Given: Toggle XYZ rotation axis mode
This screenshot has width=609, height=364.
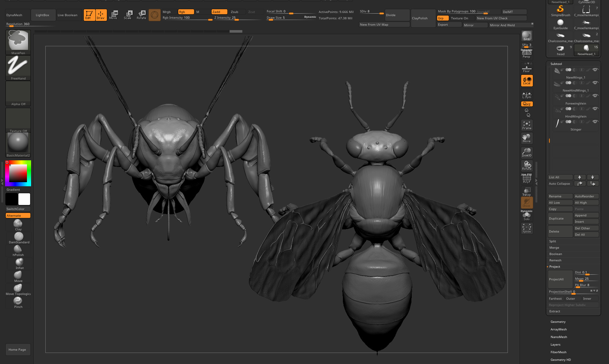Looking at the screenshot, I should click(x=527, y=104).
